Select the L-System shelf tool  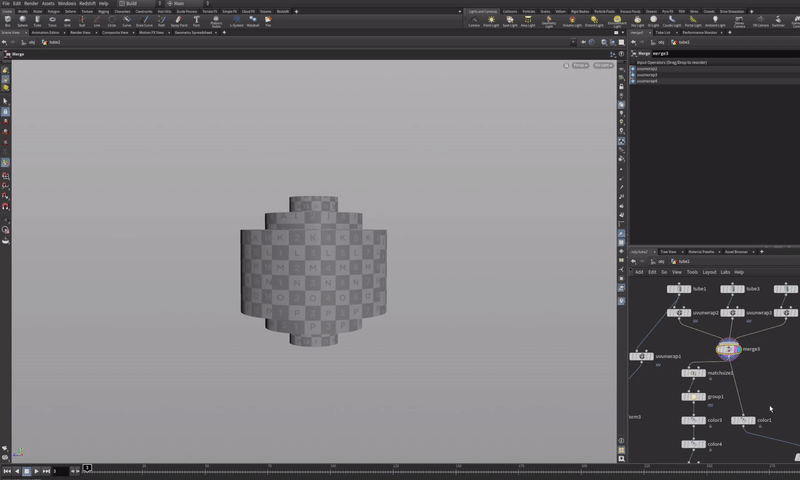tap(237, 21)
